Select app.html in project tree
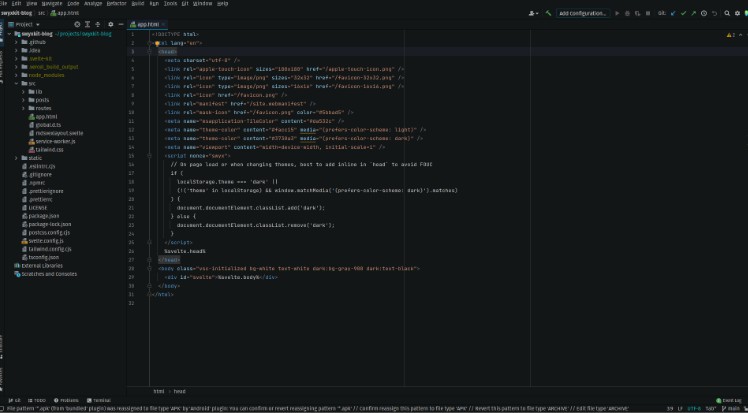 tap(43, 116)
